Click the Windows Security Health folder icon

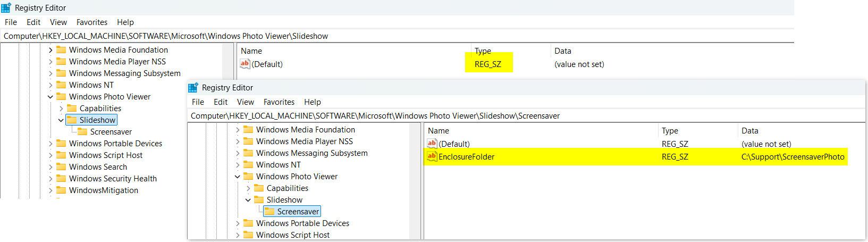click(x=61, y=179)
